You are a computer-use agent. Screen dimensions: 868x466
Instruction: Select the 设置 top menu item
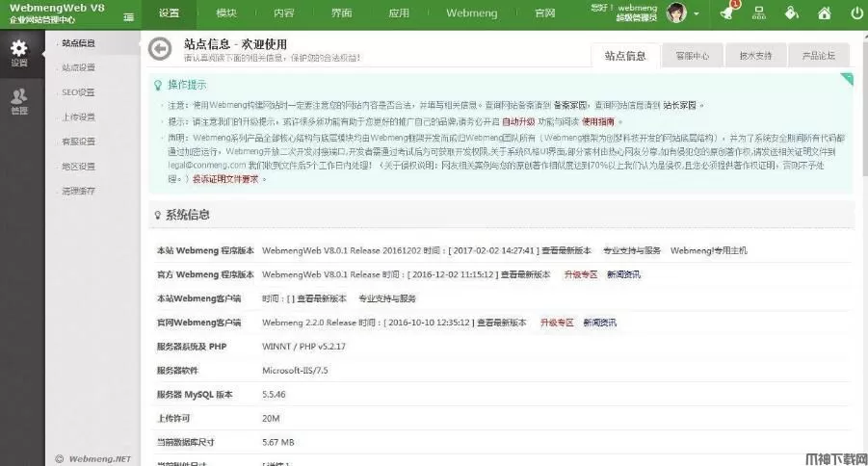tap(169, 13)
